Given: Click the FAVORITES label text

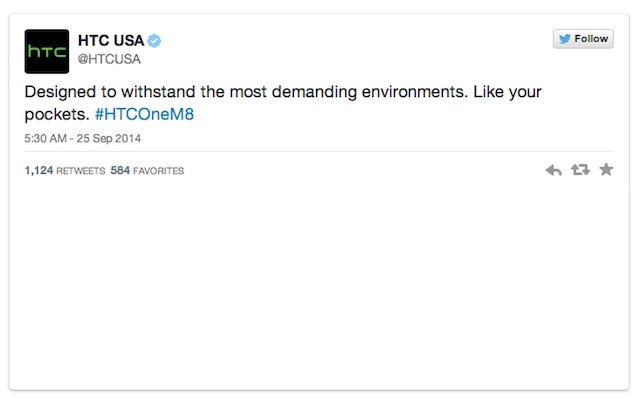Looking at the screenshot, I should pyautogui.click(x=160, y=171).
